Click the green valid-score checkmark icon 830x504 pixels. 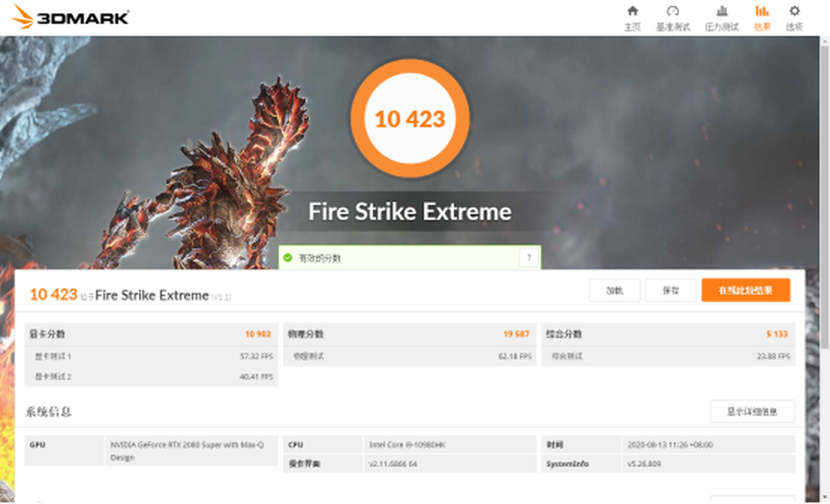288,258
